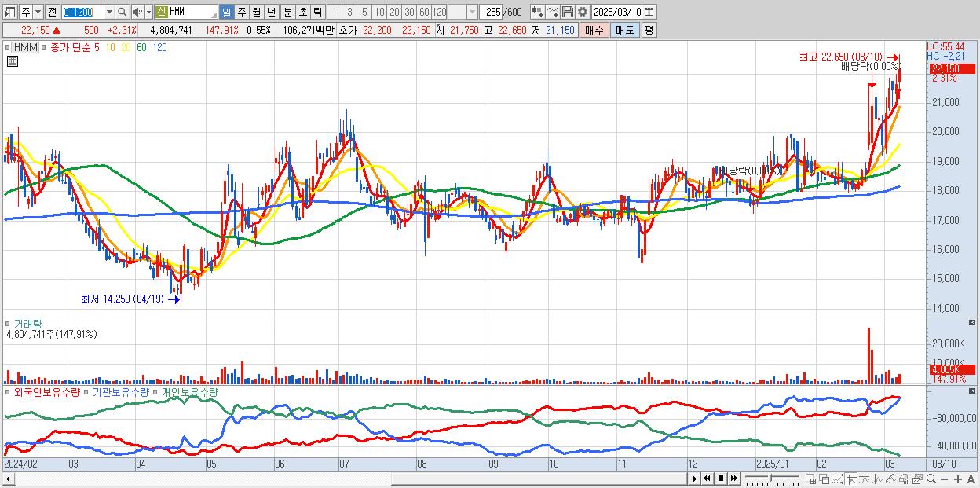Screen dimensions: 980x488
Task: Select the 120 interval preset
Action: click(x=439, y=12)
